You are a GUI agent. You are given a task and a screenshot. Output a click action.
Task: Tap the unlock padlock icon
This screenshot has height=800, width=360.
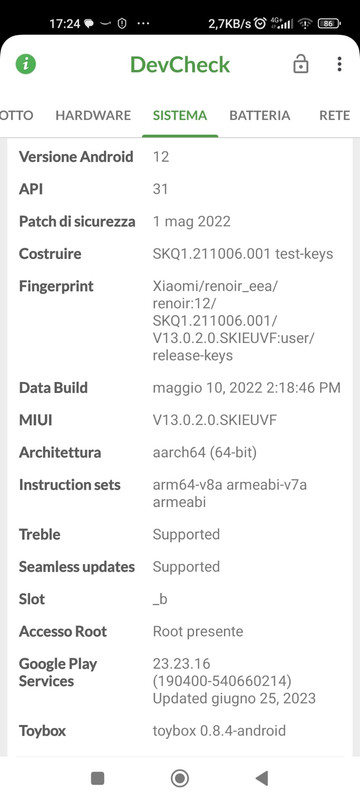[301, 64]
